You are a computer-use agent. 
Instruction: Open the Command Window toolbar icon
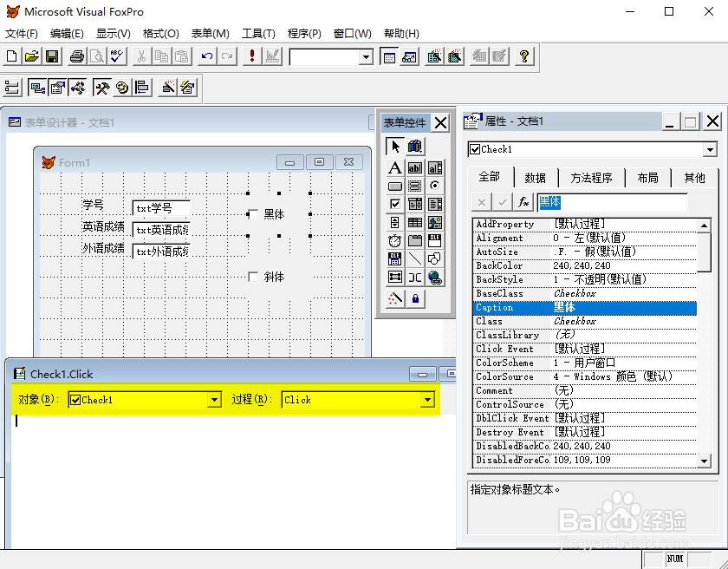point(389,56)
